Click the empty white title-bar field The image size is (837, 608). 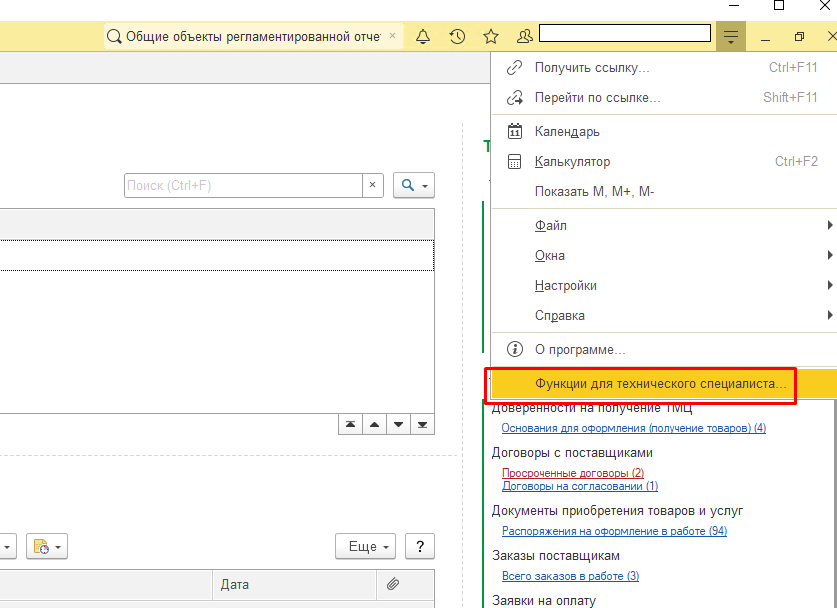[x=625, y=33]
